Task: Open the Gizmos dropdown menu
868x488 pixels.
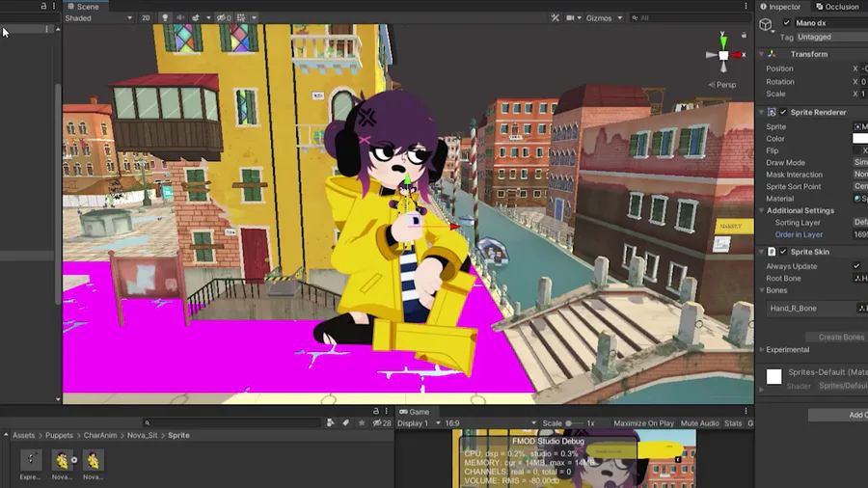Action: pyautogui.click(x=604, y=17)
